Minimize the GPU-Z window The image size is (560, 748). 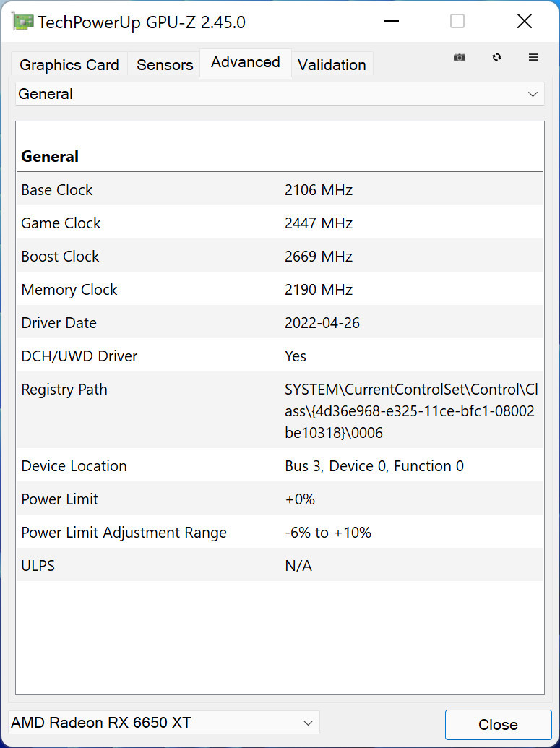[392, 22]
